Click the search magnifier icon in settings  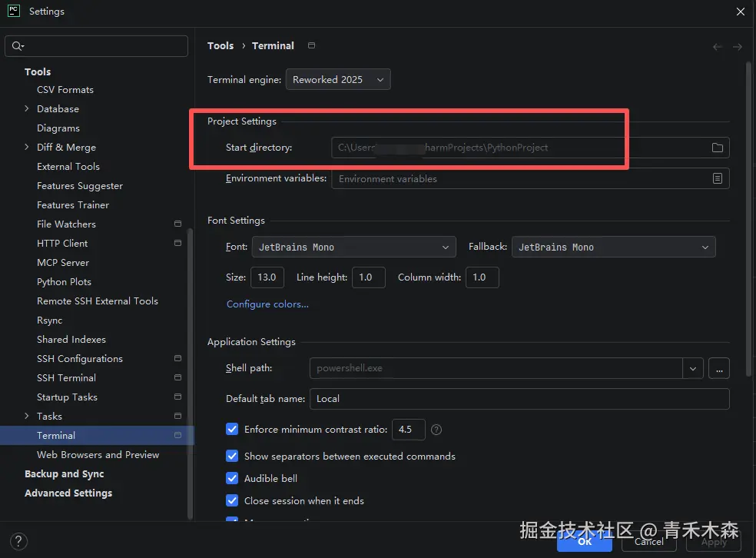click(x=18, y=46)
